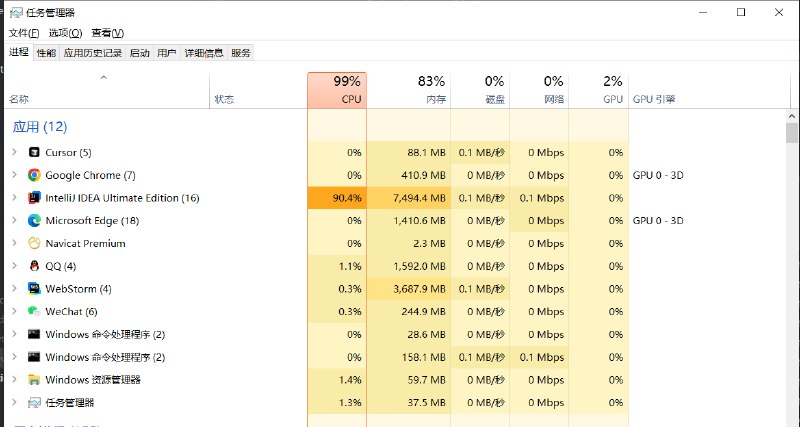The height and width of the screenshot is (427, 800).
Task: Click the QQ penguin icon
Action: pyautogui.click(x=34, y=266)
